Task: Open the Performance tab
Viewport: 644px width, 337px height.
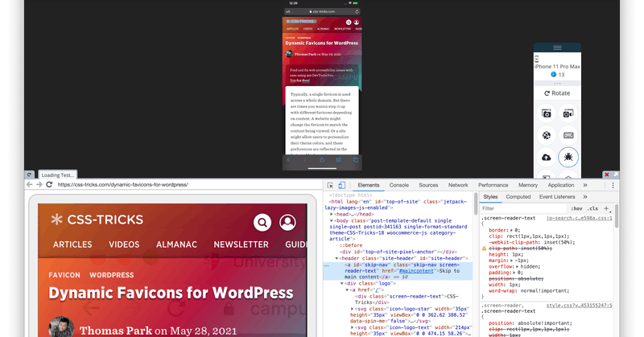Action: [493, 185]
